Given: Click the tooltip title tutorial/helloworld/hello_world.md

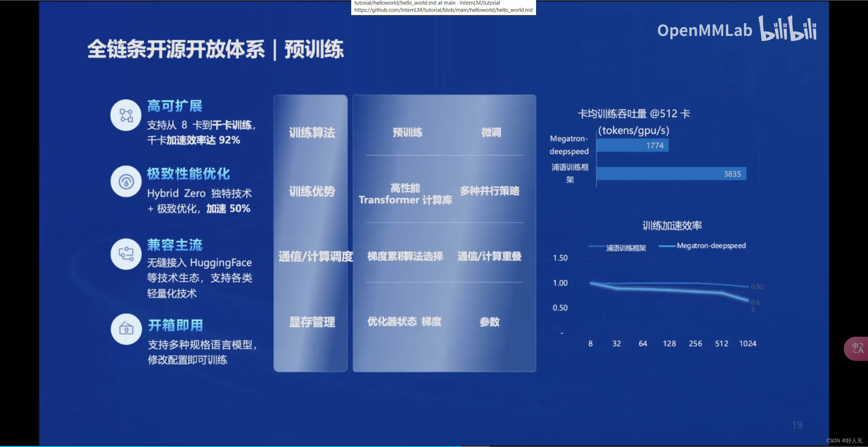Looking at the screenshot, I should pos(427,3).
